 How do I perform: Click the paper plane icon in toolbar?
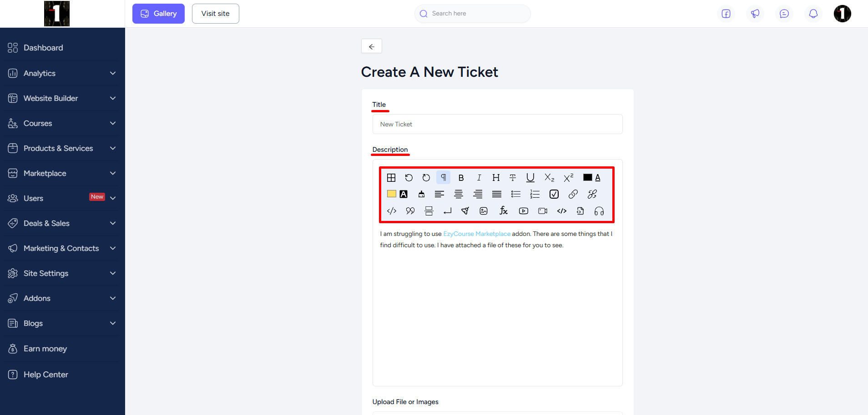click(x=465, y=211)
